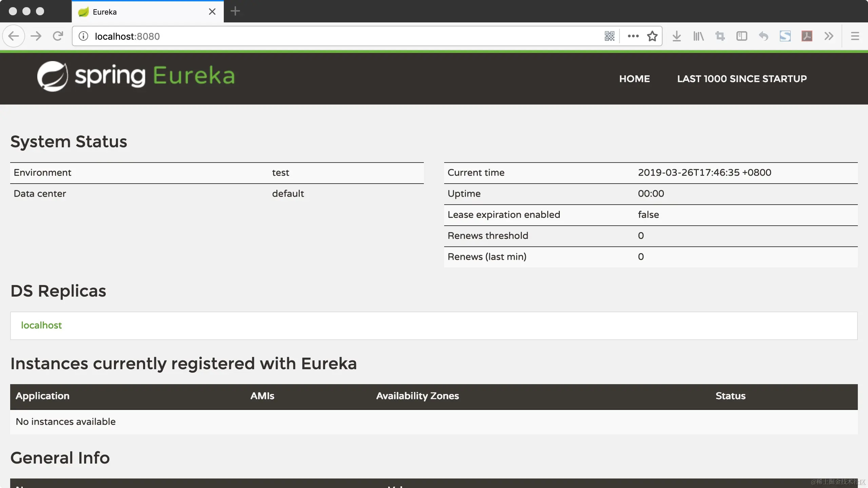Image resolution: width=868 pixels, height=488 pixels.
Task: Open LAST 1000 SINCE STARTUP page
Action: coord(742,79)
